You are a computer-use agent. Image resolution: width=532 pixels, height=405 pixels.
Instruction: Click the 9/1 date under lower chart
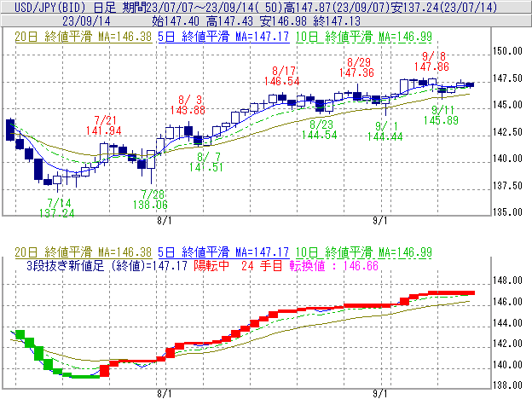(x=380, y=394)
